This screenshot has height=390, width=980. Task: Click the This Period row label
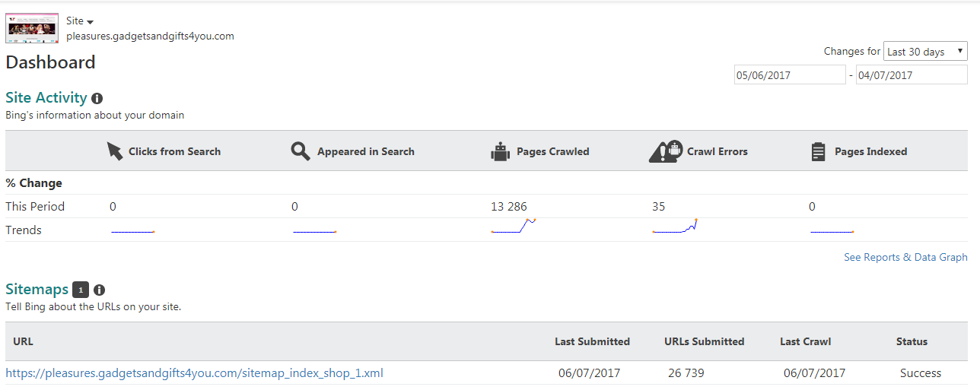(x=35, y=206)
